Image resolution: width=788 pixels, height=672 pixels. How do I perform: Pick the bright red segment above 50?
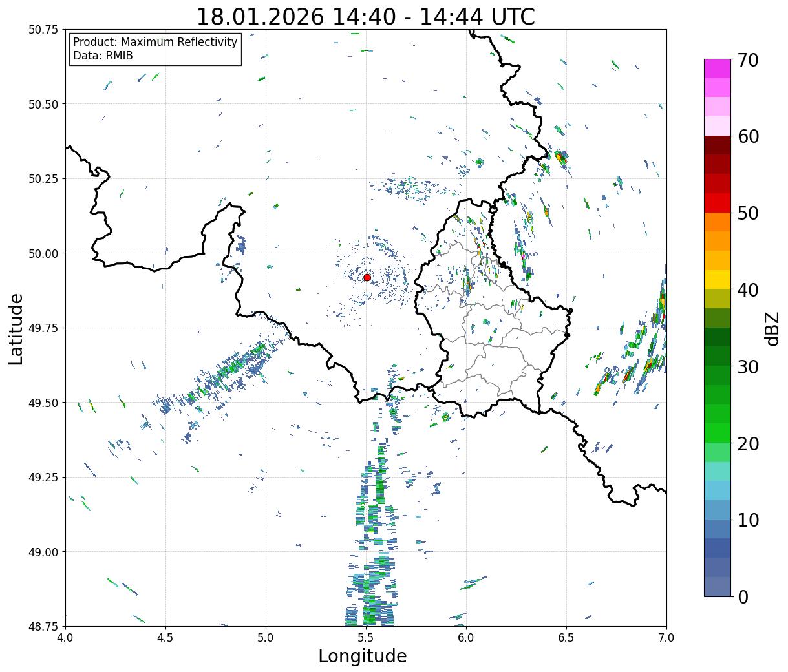[x=717, y=202]
